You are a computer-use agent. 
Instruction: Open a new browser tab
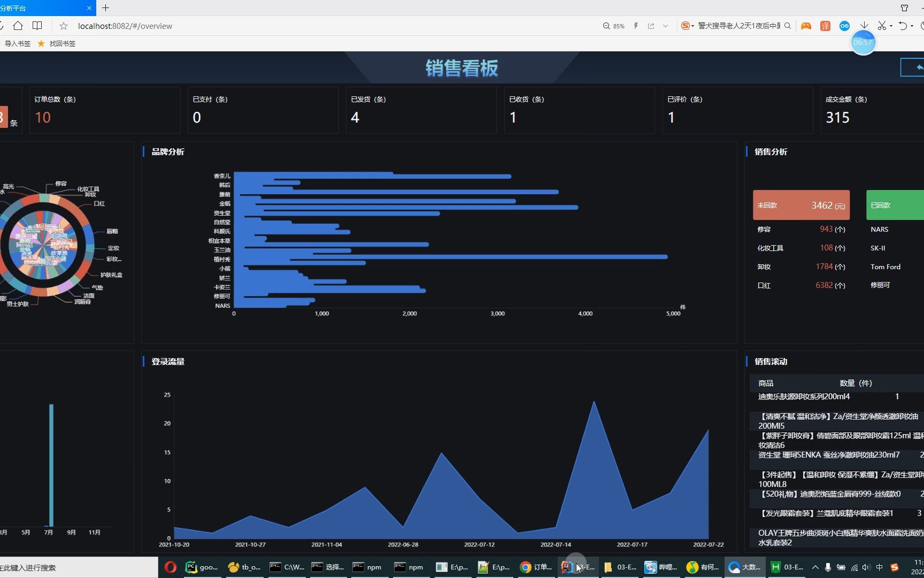point(105,7)
